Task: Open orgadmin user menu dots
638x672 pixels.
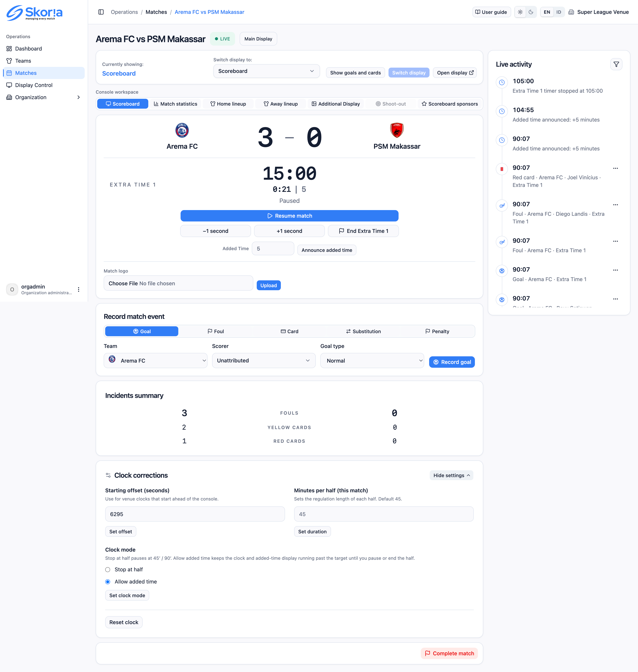Action: (x=79, y=289)
